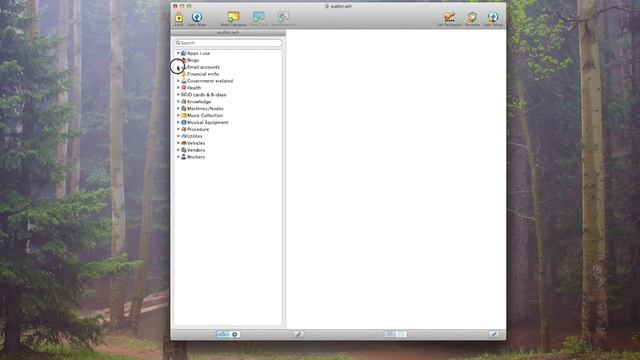
Task: Open the blue action pop-up below the sidebar
Action: pyautogui.click(x=227, y=334)
